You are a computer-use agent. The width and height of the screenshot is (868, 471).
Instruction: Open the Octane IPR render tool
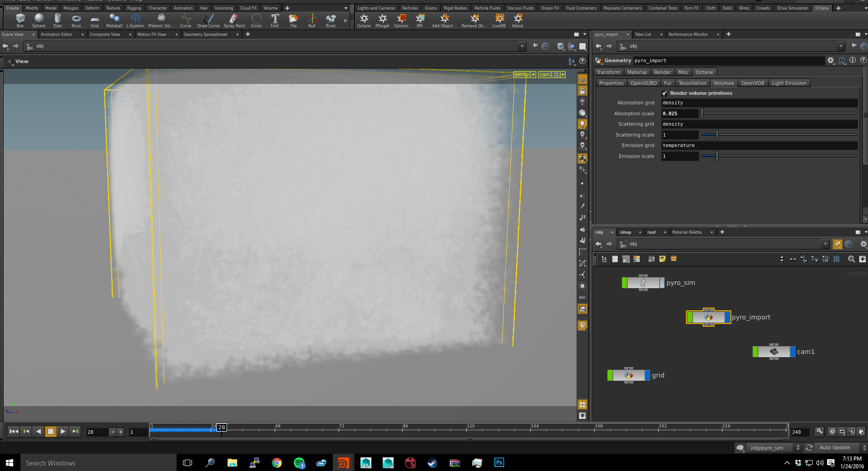coord(420,20)
